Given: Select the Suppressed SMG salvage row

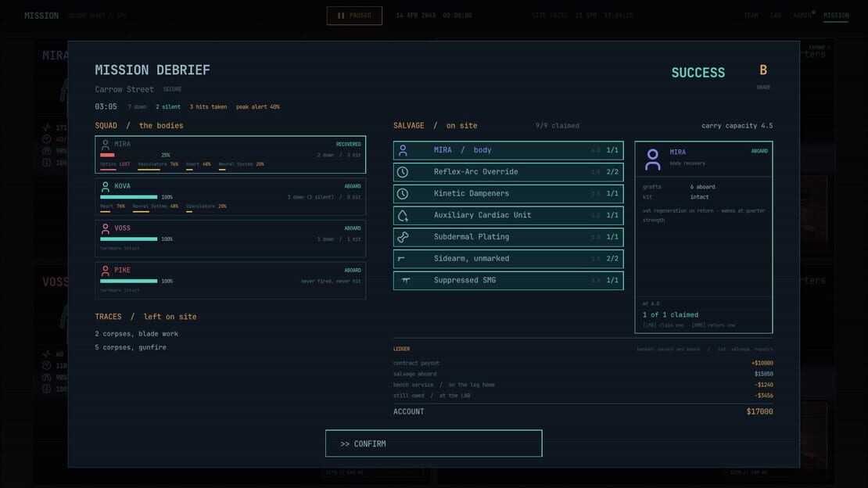Looking at the screenshot, I should click(508, 280).
